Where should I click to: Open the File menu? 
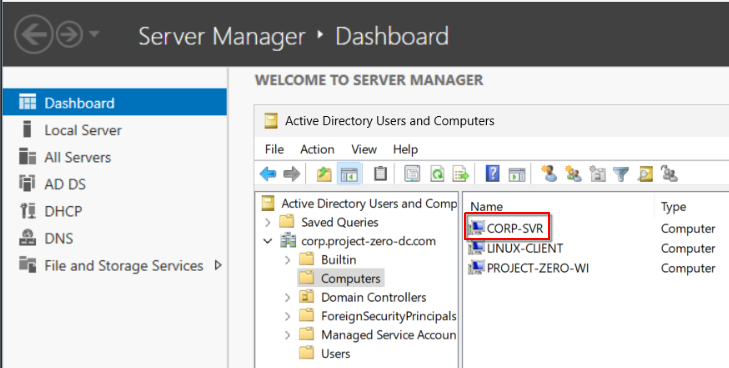274,149
